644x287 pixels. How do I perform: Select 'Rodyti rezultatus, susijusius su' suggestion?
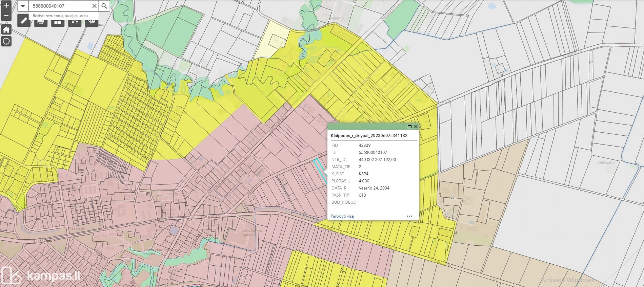tap(63, 16)
